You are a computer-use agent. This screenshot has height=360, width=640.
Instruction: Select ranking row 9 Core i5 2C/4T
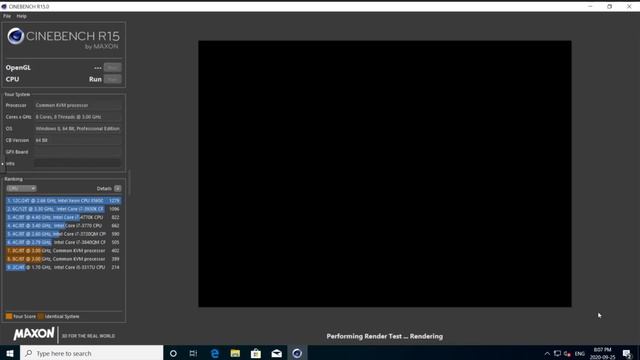coord(63,267)
